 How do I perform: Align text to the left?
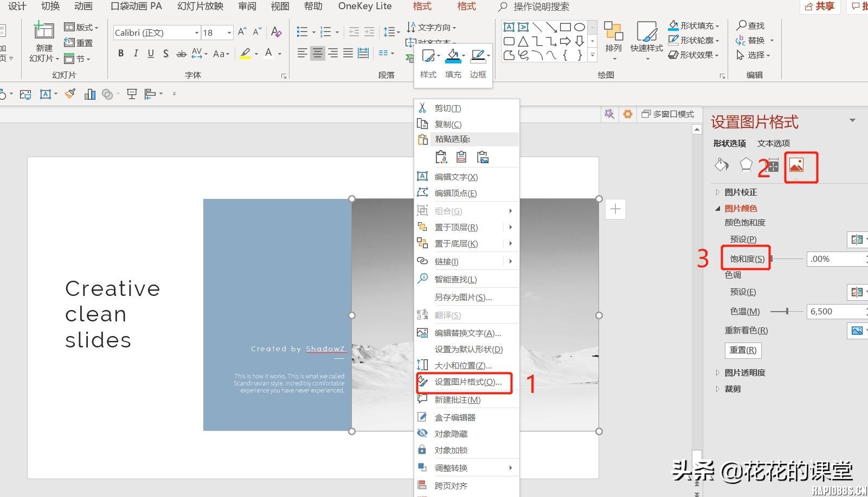[302, 53]
